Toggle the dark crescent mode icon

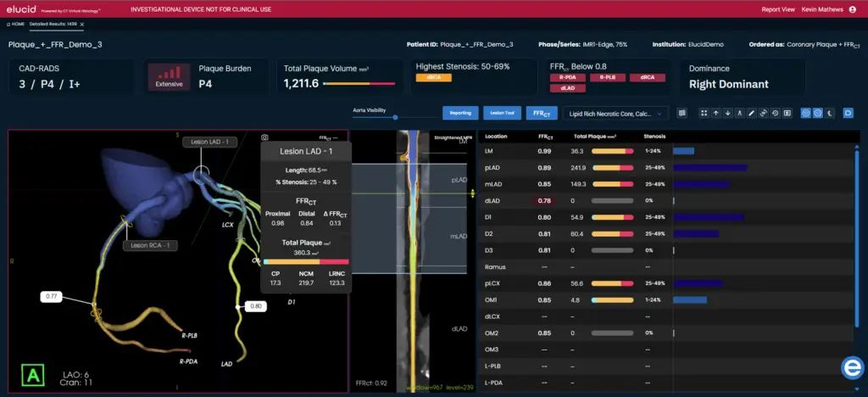pyautogui.click(x=830, y=113)
